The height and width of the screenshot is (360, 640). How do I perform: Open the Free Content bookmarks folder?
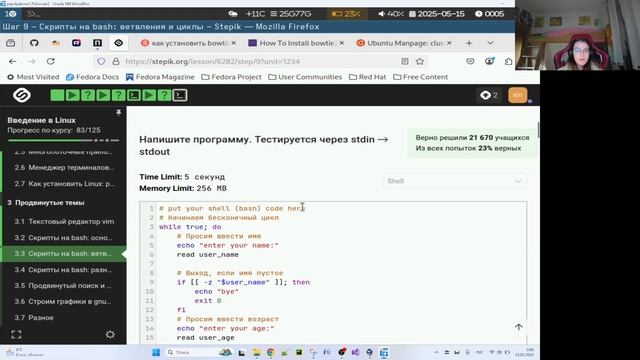420,77
